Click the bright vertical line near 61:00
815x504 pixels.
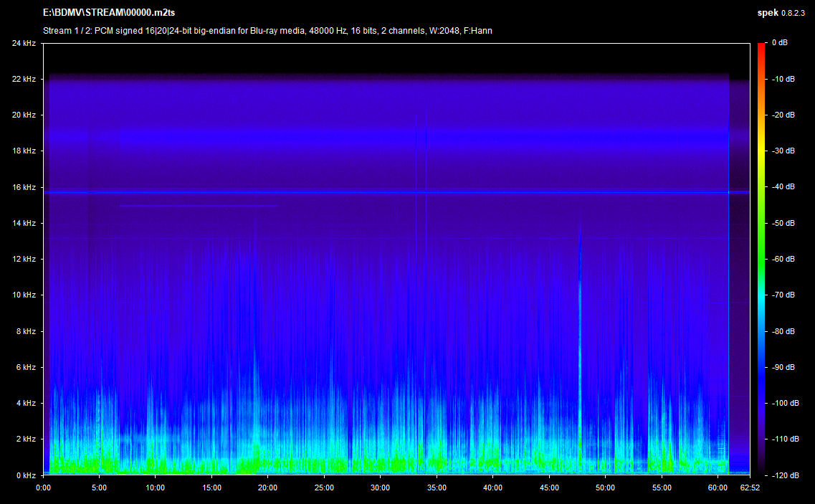728,287
